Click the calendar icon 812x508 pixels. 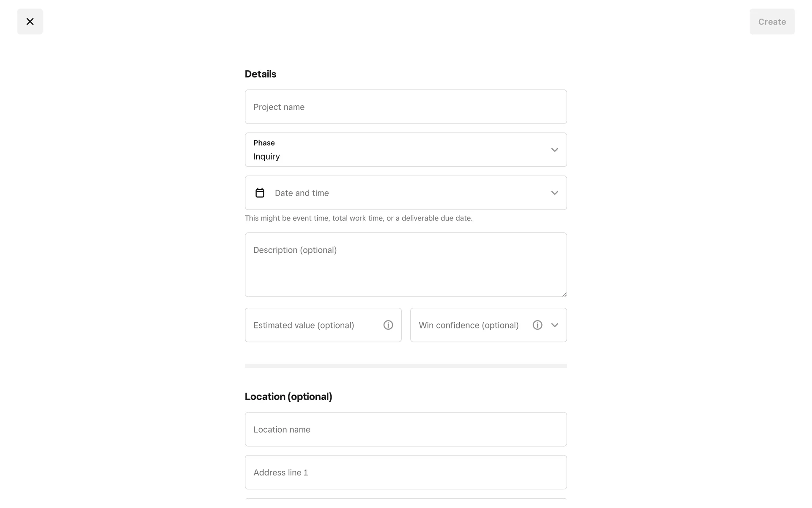[260, 193]
